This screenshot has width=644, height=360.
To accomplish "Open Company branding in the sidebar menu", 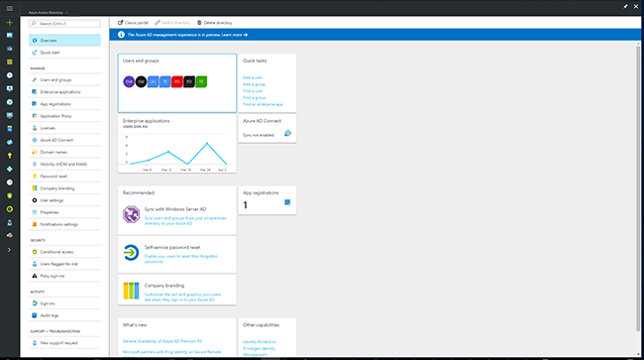I will click(x=64, y=188).
